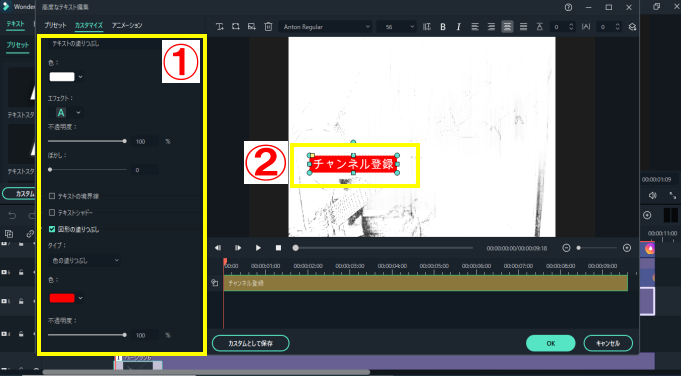This screenshot has width=681, height=376.
Task: Enable the テキストシャドー checkbox
Action: click(52, 213)
